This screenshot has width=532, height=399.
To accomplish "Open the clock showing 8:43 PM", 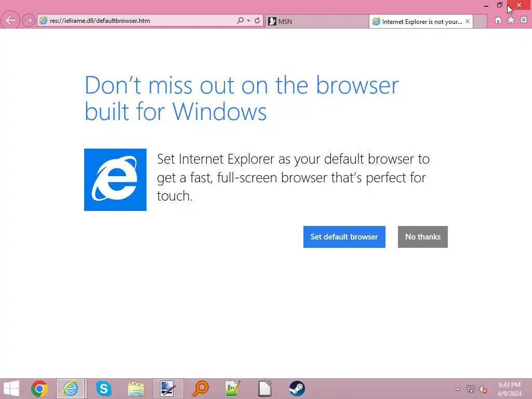I will coord(509,389).
